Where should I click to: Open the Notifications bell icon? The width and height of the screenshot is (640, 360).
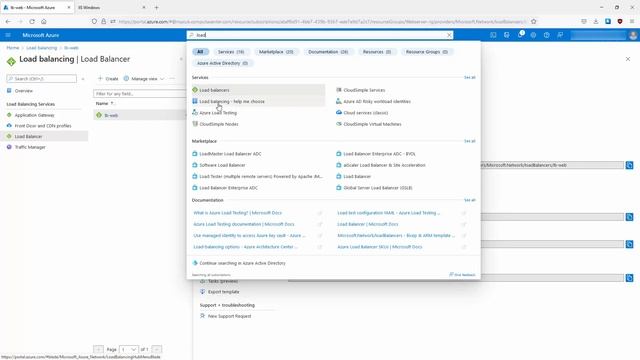pos(520,35)
